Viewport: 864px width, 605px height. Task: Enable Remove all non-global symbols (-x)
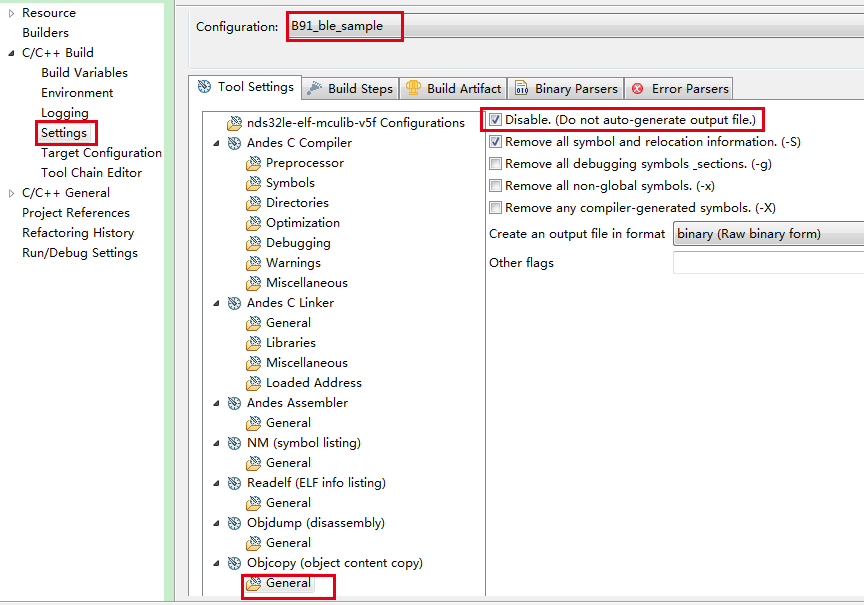tap(495, 186)
